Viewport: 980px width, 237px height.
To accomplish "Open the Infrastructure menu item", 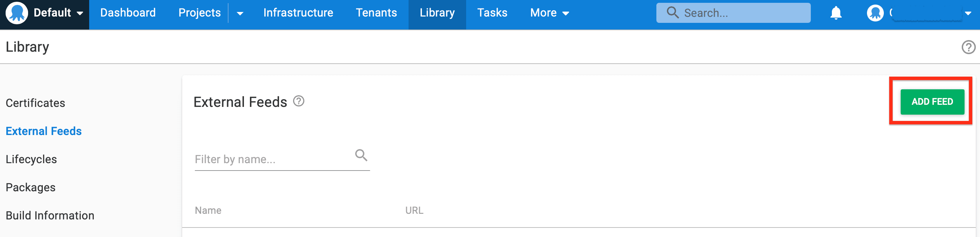I will [298, 13].
